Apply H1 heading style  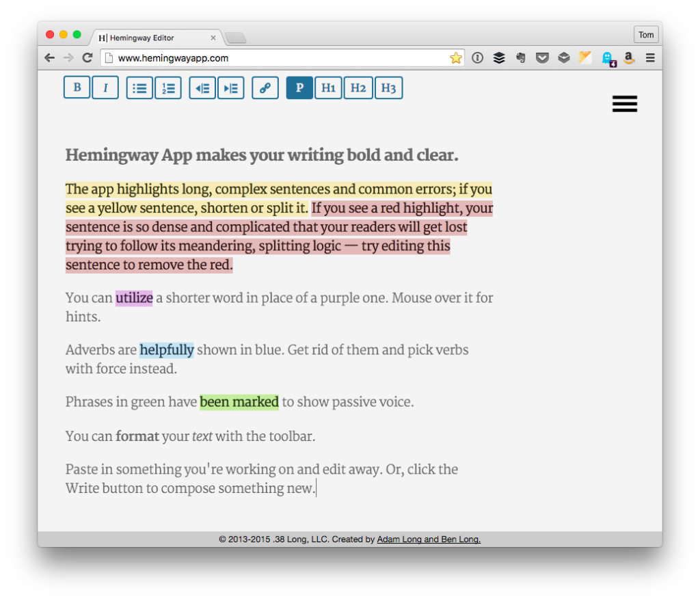[x=329, y=88]
